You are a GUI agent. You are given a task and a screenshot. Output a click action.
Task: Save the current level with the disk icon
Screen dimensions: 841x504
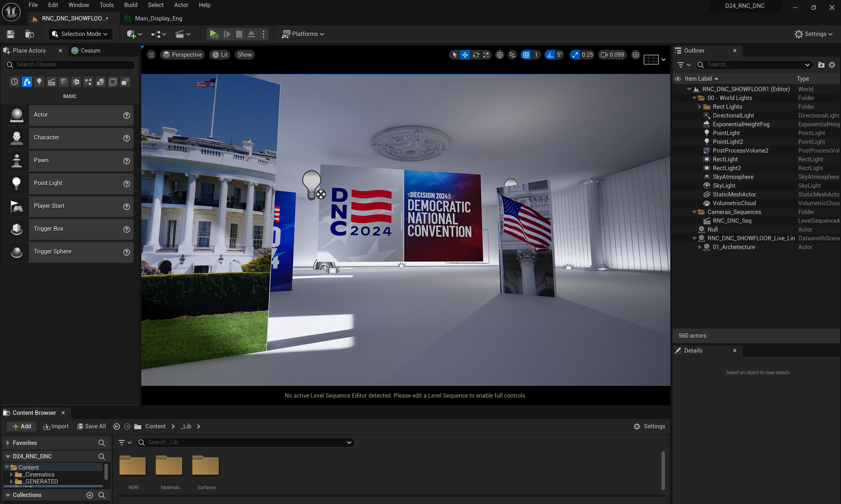(11, 34)
